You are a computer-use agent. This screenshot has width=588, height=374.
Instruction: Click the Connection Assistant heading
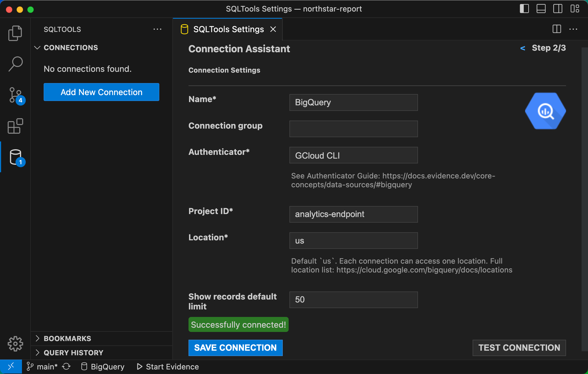[239, 49]
